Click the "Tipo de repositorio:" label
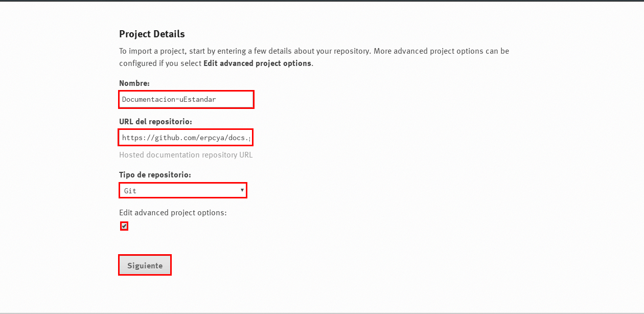644x314 pixels. point(155,174)
